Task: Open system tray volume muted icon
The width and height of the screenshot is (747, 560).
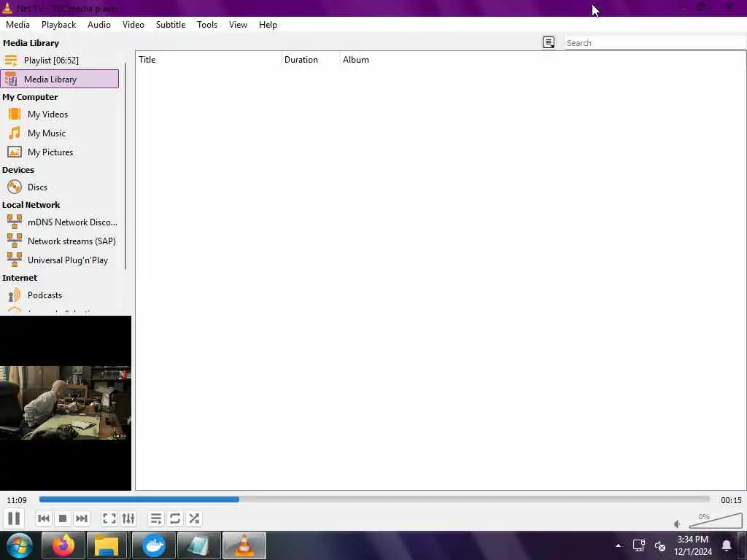Action: [659, 545]
